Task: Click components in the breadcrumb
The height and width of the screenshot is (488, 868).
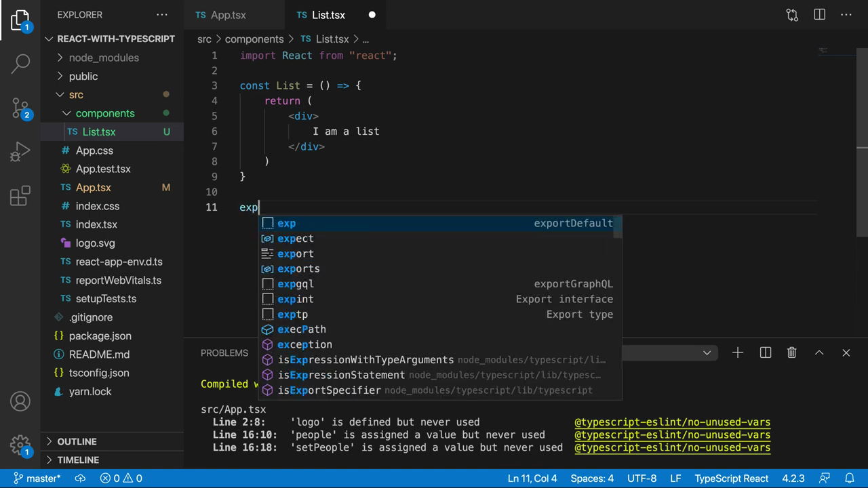Action: pos(254,39)
